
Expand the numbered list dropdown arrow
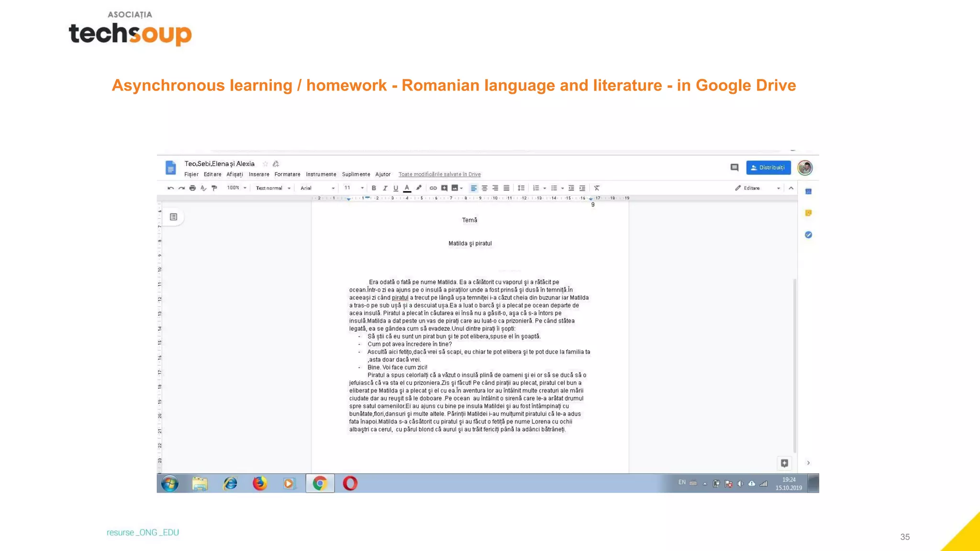545,188
